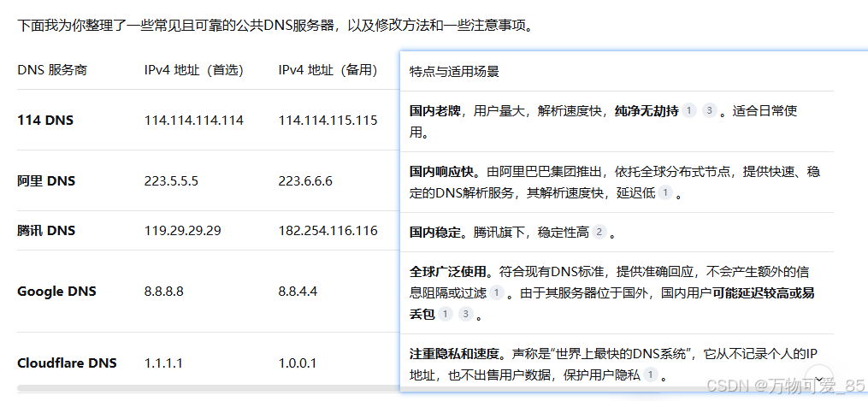Select the address 8.8.8.8
Image resolution: width=868 pixels, height=401 pixels.
tap(164, 291)
